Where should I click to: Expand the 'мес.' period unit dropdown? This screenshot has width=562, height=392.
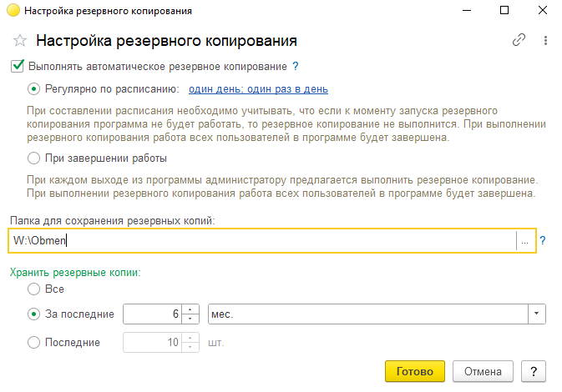click(534, 314)
